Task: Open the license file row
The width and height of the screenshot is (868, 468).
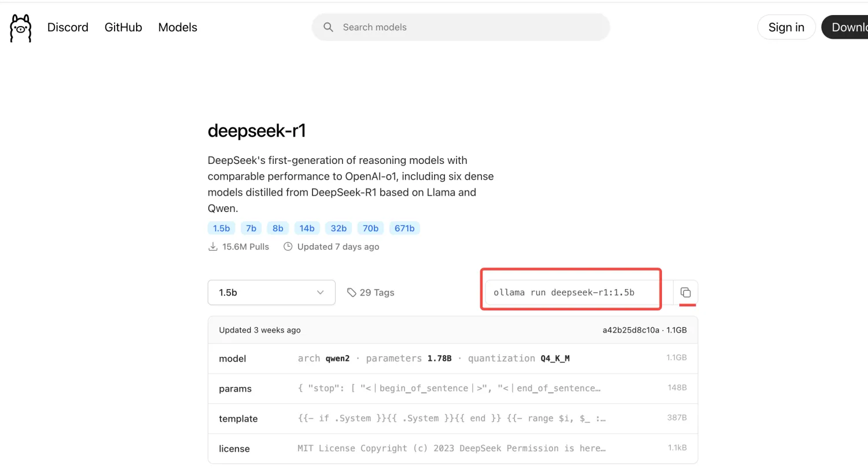Action: 453,449
